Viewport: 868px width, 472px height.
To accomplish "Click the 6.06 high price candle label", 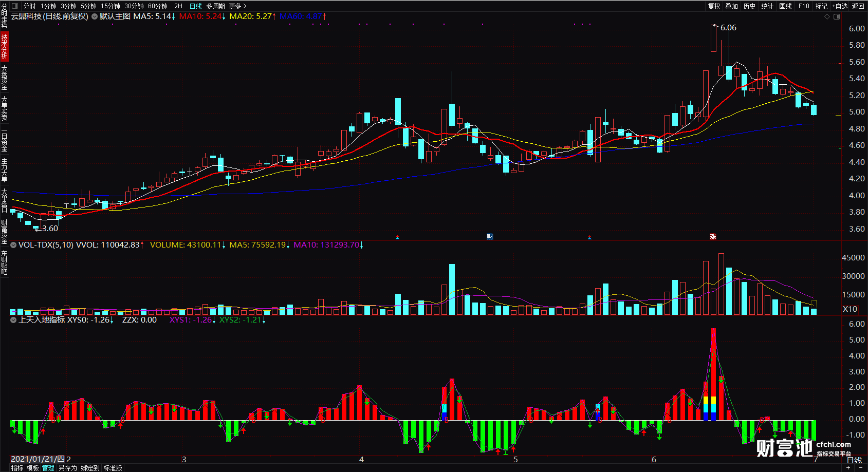I will [728, 28].
